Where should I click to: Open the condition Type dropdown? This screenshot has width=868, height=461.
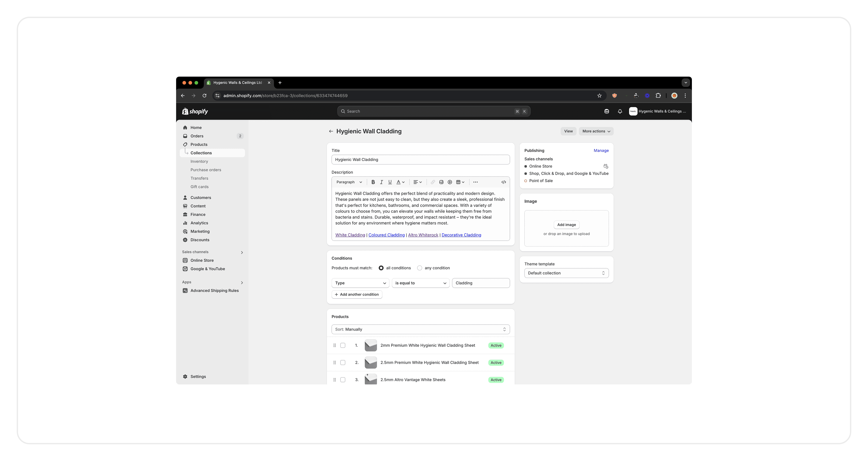pos(360,283)
